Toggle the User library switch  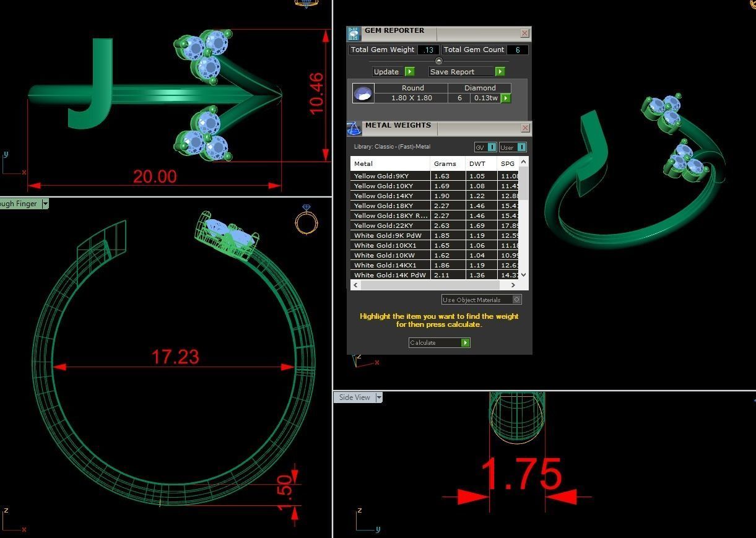pos(521,147)
